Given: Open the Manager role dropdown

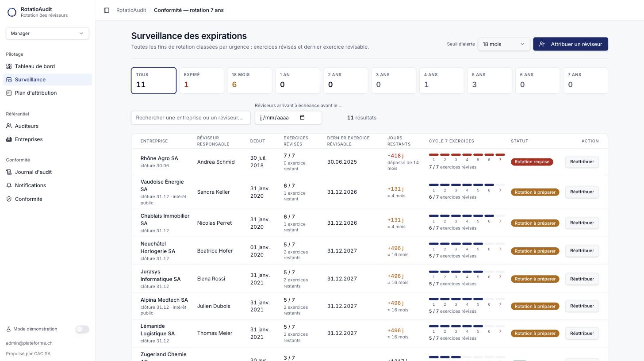Looking at the screenshot, I should (x=47, y=33).
